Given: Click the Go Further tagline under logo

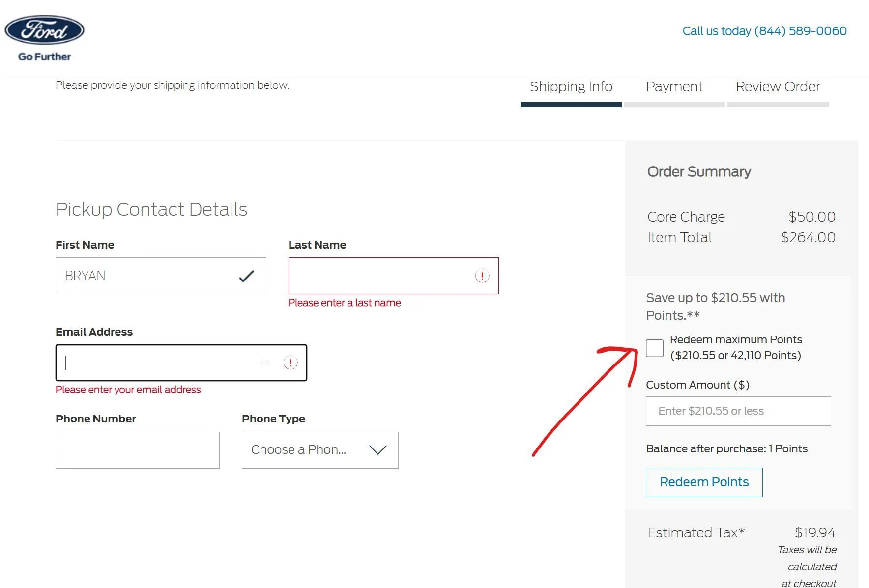Looking at the screenshot, I should coord(44,56).
